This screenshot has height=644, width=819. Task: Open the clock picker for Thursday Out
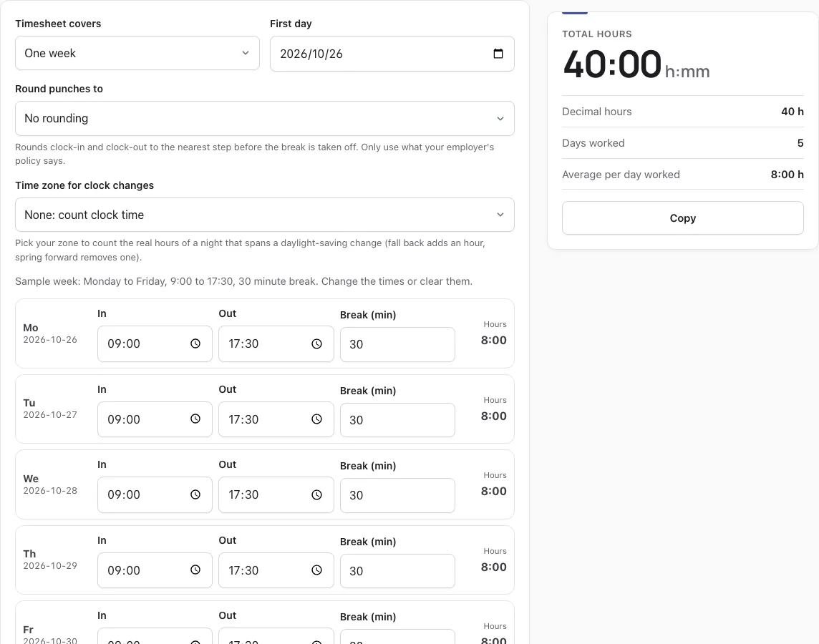pos(316,570)
